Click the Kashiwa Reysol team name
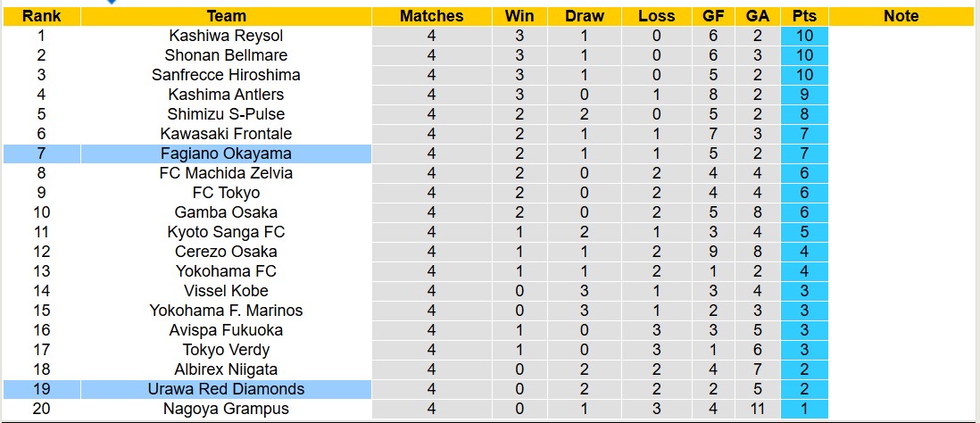980x423 pixels. coord(226,36)
